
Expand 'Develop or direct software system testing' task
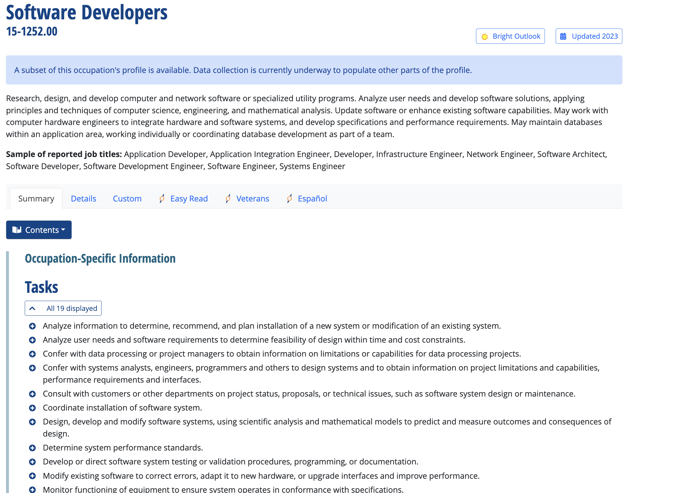32,462
